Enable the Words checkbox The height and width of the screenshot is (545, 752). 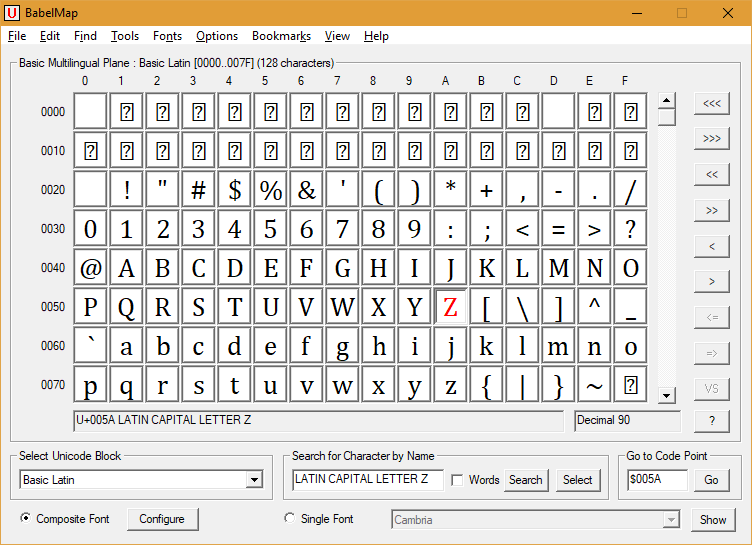458,480
